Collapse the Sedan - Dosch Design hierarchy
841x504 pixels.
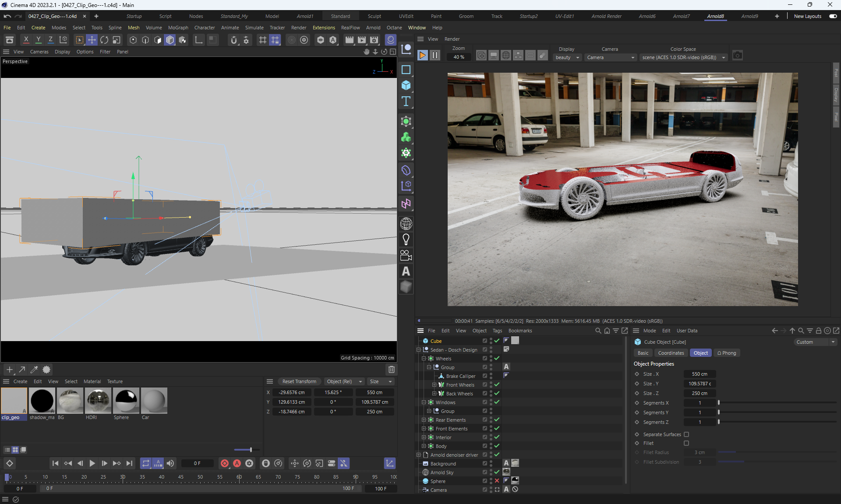(x=418, y=350)
